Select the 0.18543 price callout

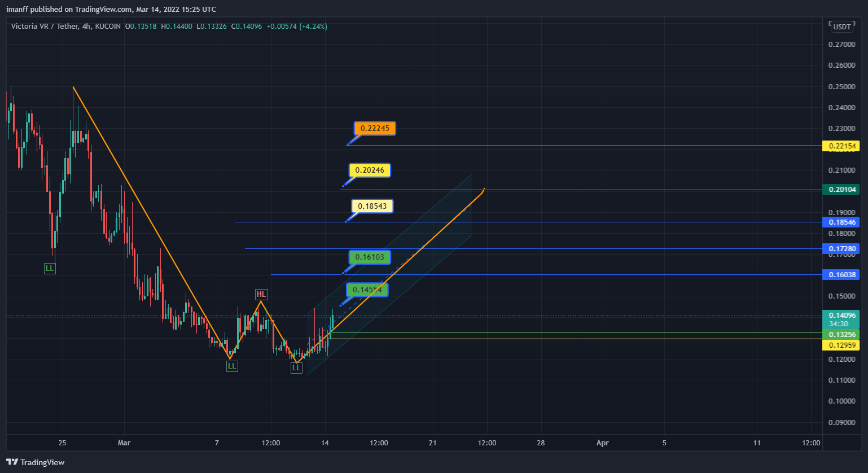(372, 207)
